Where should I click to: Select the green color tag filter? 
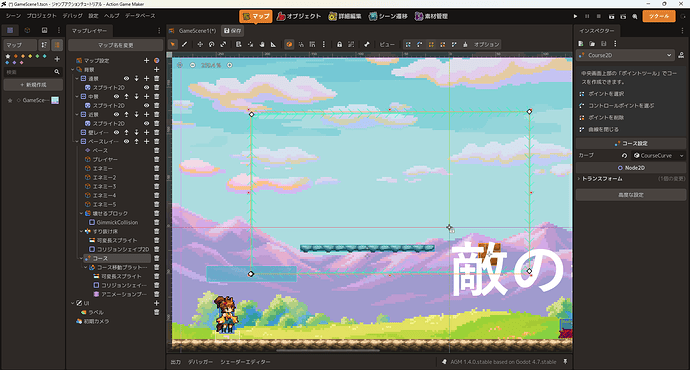(x=37, y=56)
